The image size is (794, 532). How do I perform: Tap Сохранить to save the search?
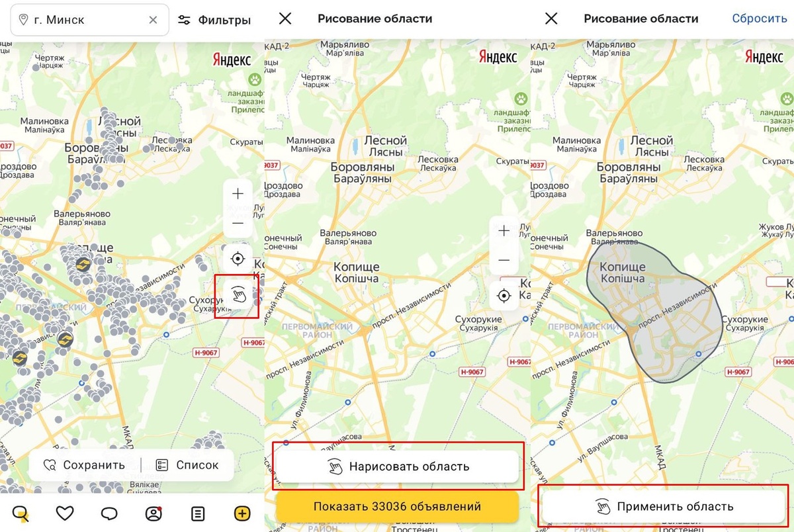tap(84, 465)
